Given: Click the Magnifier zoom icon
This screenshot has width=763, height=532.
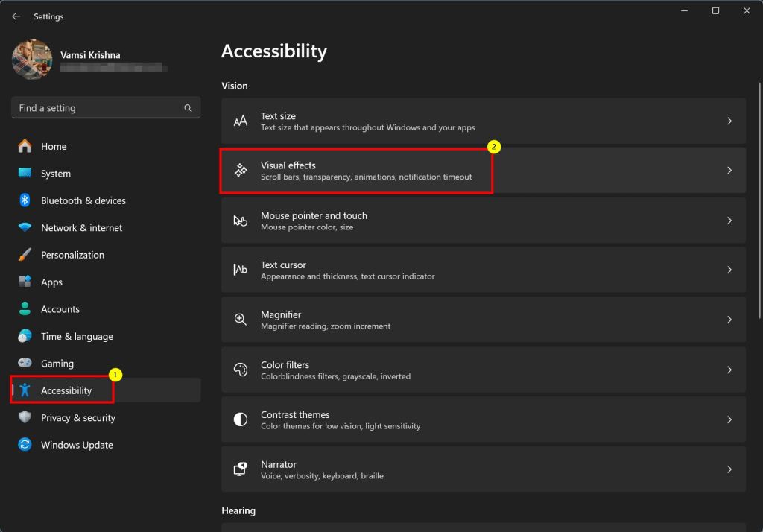Looking at the screenshot, I should point(241,320).
